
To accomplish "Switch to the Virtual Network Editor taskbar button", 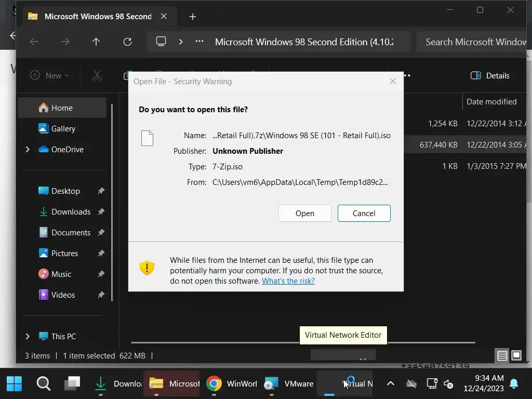I will tap(345, 384).
